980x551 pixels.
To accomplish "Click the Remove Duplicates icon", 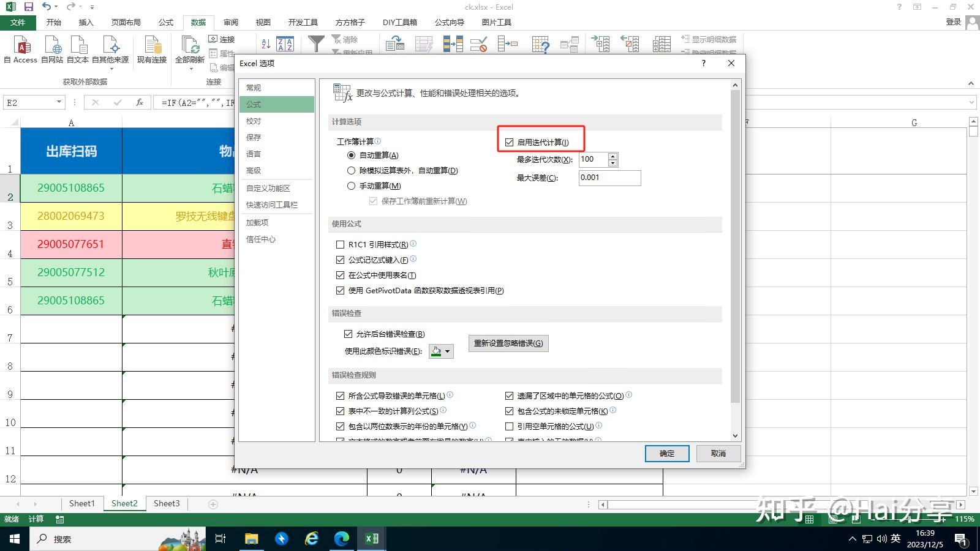I will [x=453, y=44].
